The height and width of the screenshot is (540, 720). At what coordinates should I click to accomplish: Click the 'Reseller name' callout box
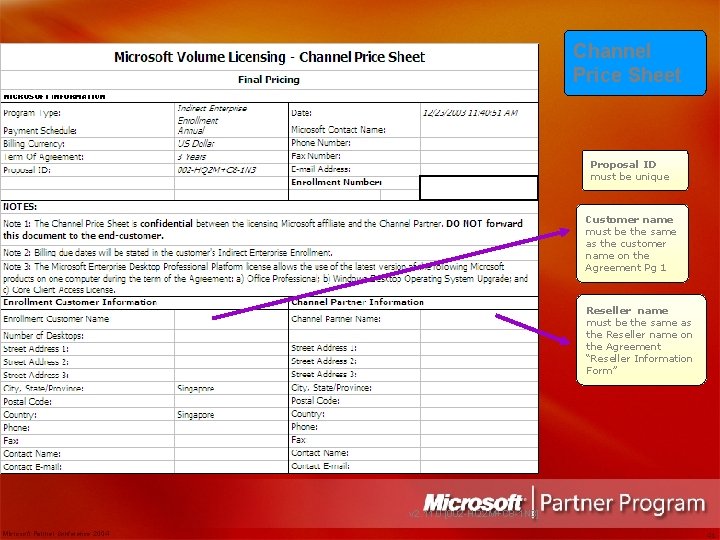click(x=641, y=340)
